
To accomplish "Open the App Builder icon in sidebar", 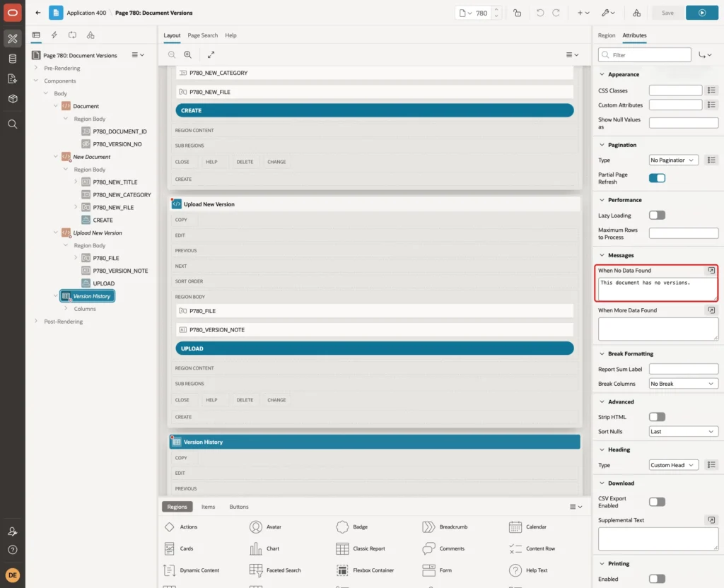I will [13, 39].
